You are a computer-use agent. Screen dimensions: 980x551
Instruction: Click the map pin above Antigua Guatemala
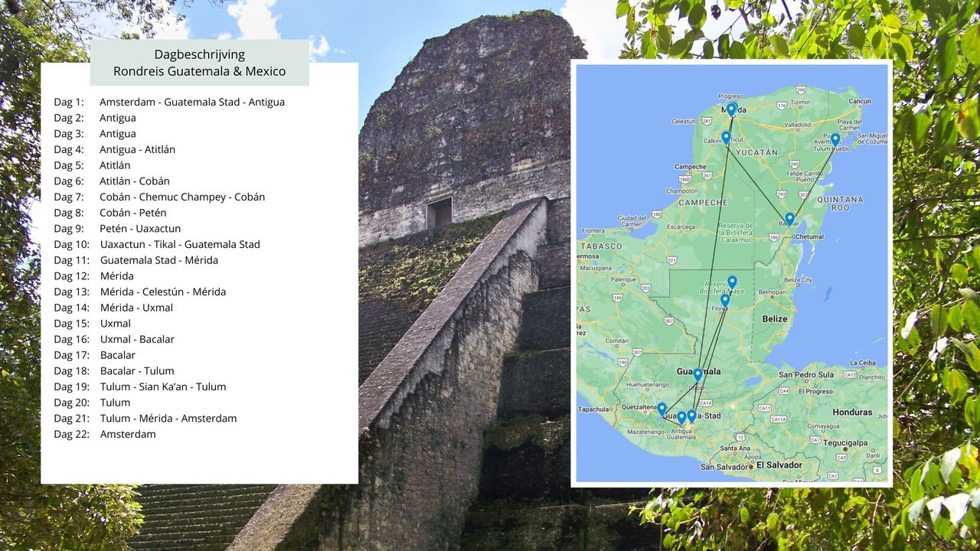tap(681, 418)
